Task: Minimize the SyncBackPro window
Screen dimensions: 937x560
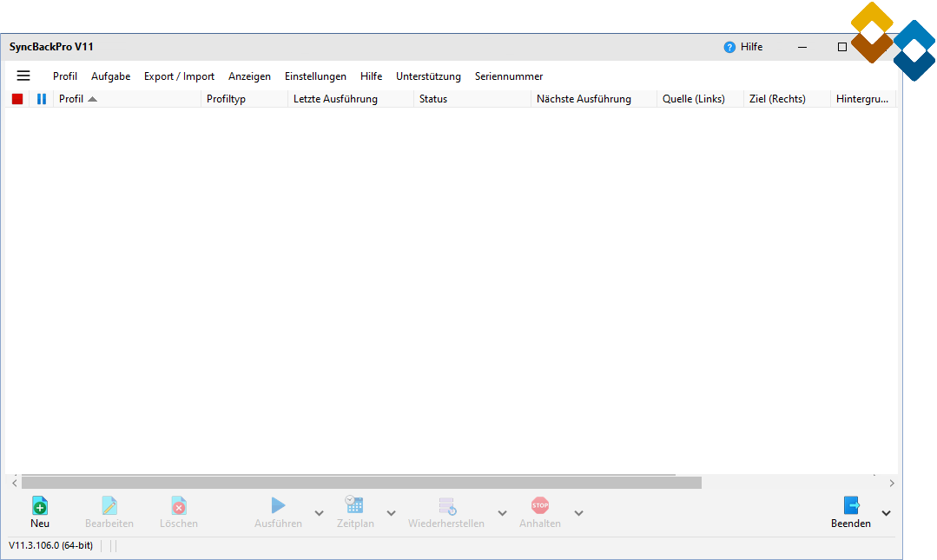Action: click(802, 47)
